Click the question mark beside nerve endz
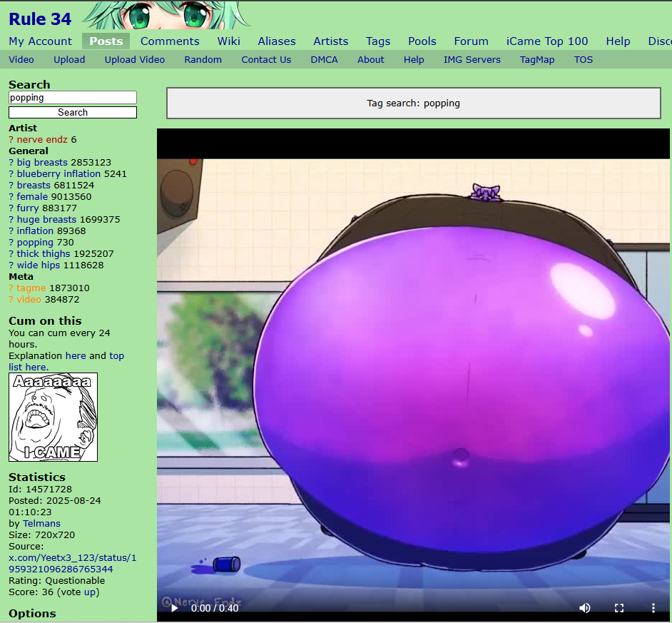Image resolution: width=672 pixels, height=623 pixels. (11, 140)
